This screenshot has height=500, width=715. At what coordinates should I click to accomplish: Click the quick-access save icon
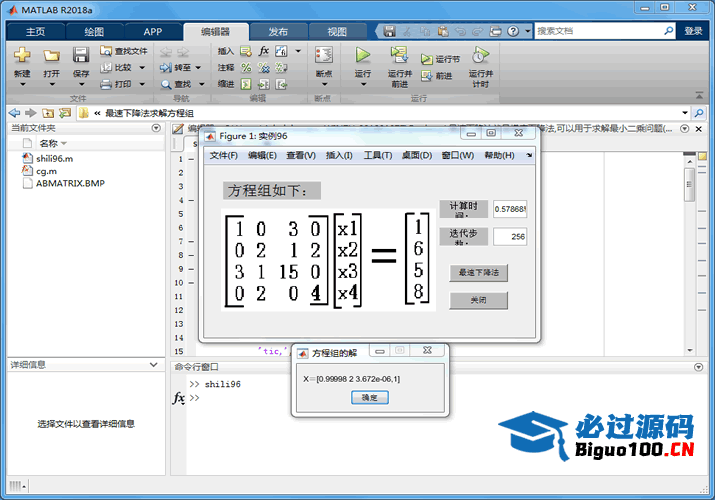coord(389,31)
